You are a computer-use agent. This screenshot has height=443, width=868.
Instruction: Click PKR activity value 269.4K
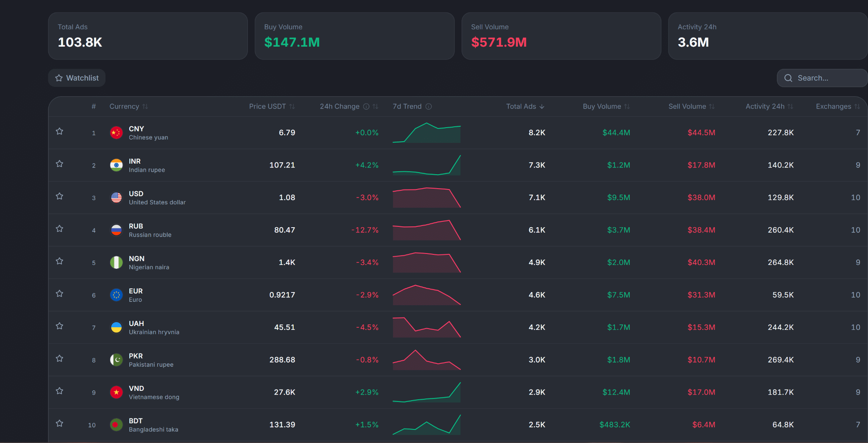pyautogui.click(x=781, y=360)
